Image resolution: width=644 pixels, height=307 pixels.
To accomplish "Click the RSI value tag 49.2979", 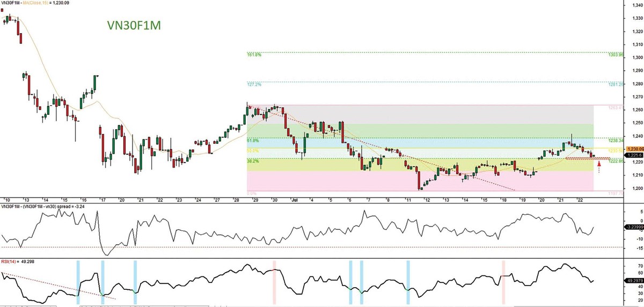I will (x=634, y=280).
